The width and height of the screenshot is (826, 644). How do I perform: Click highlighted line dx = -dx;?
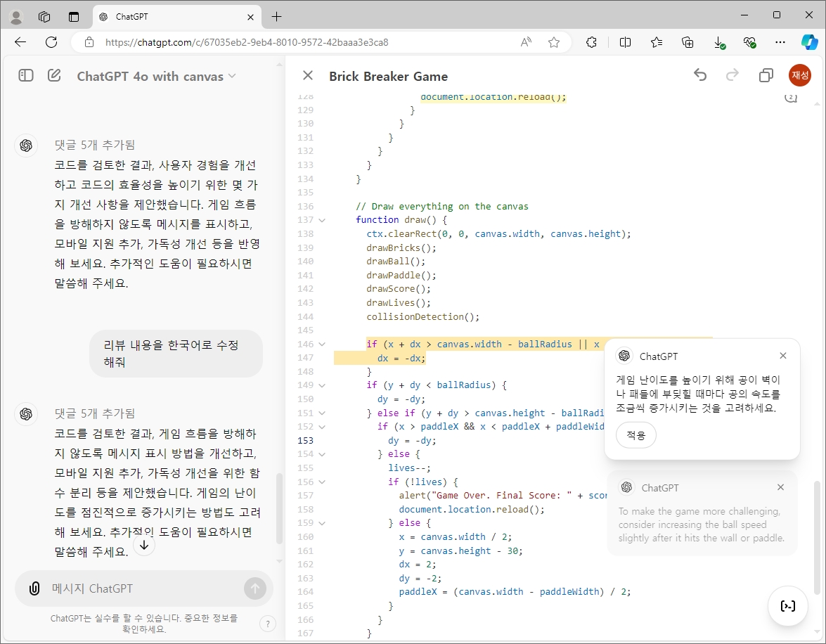tap(401, 359)
